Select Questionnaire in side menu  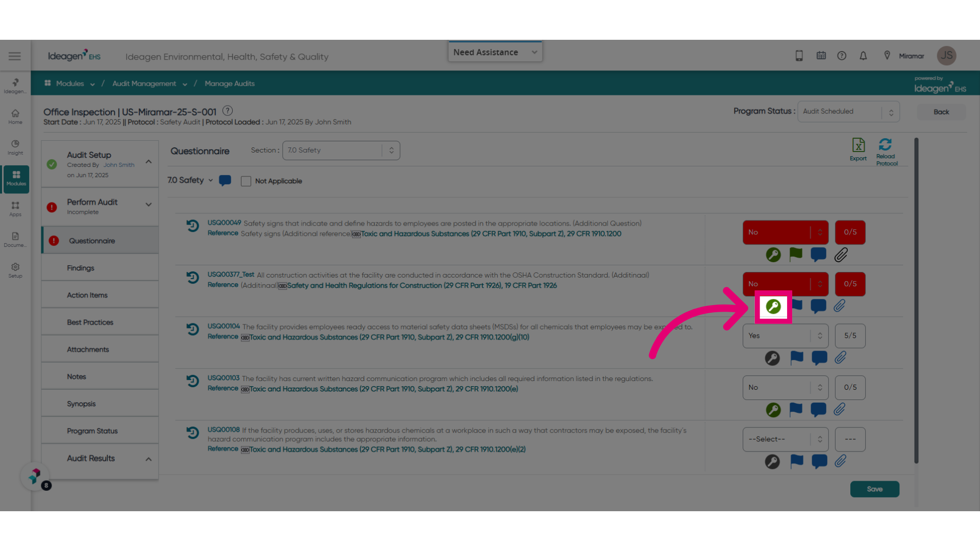(x=100, y=241)
